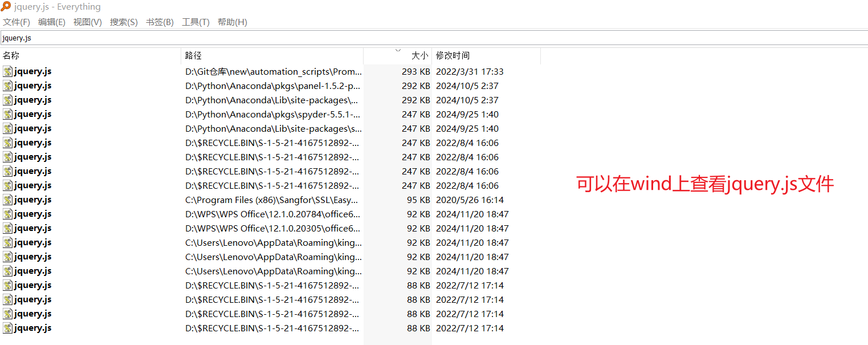Click the icon of the last jquery.js row

(7, 328)
